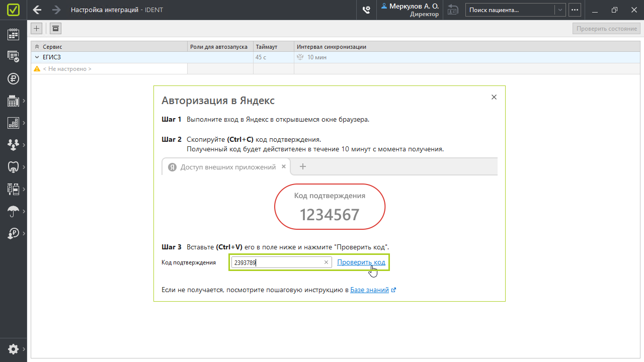Viewport: 644px width, 362px height.
Task: Add a new integration with plus button
Action: point(37,29)
